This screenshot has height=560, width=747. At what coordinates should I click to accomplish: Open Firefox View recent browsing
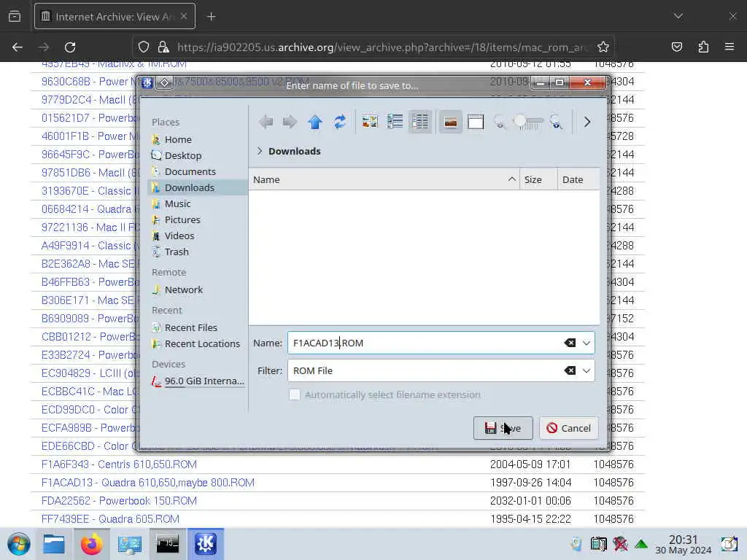(15, 17)
